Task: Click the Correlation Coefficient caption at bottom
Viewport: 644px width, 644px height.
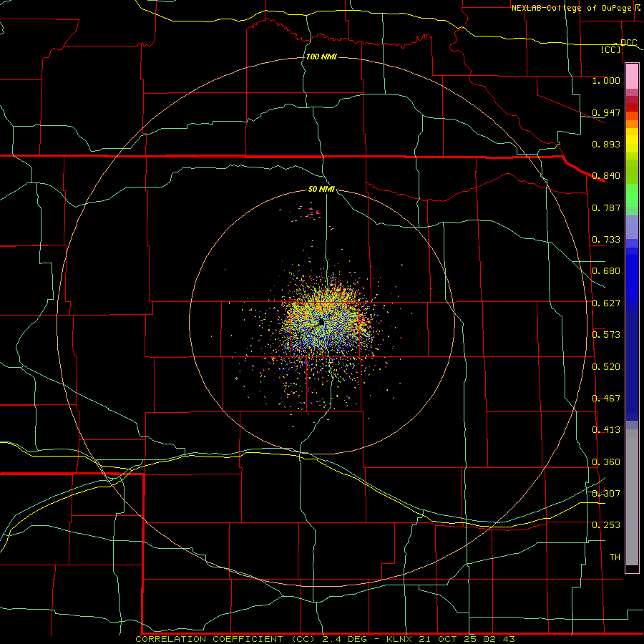Action: 325,639
